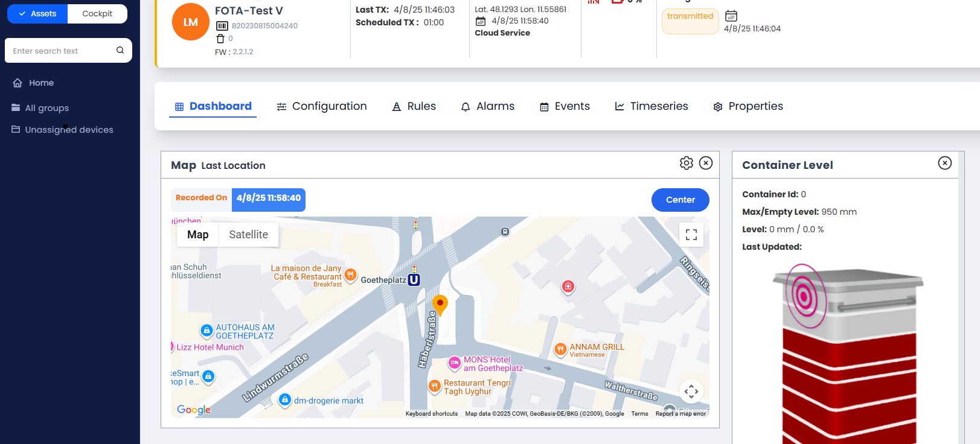Switch map to Satellite view
The height and width of the screenshot is (444, 980).
pyautogui.click(x=248, y=235)
